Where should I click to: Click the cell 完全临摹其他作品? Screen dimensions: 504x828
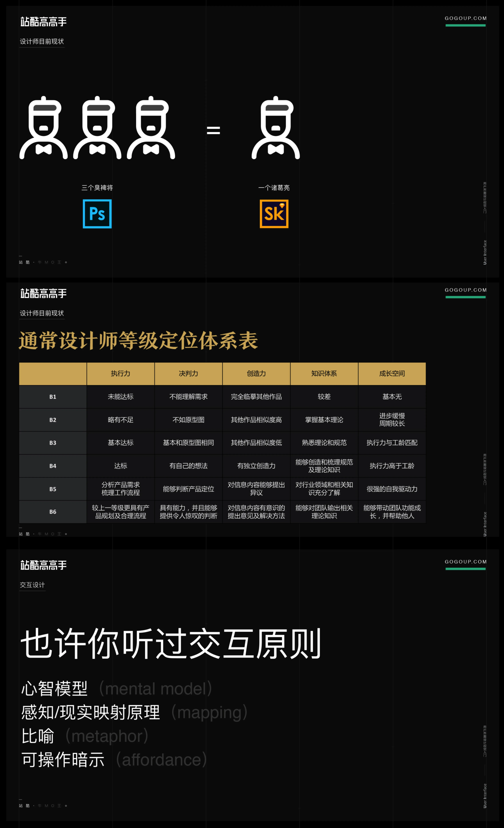coord(256,397)
